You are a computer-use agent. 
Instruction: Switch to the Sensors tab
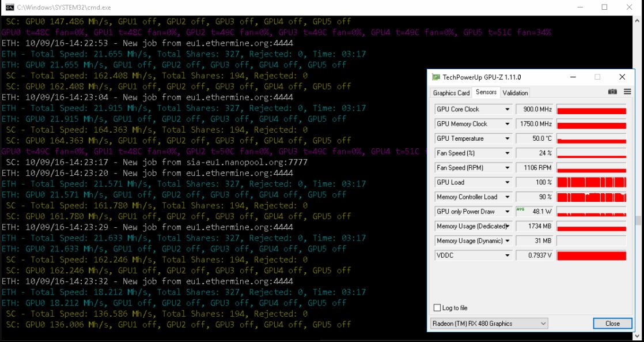[x=486, y=92]
